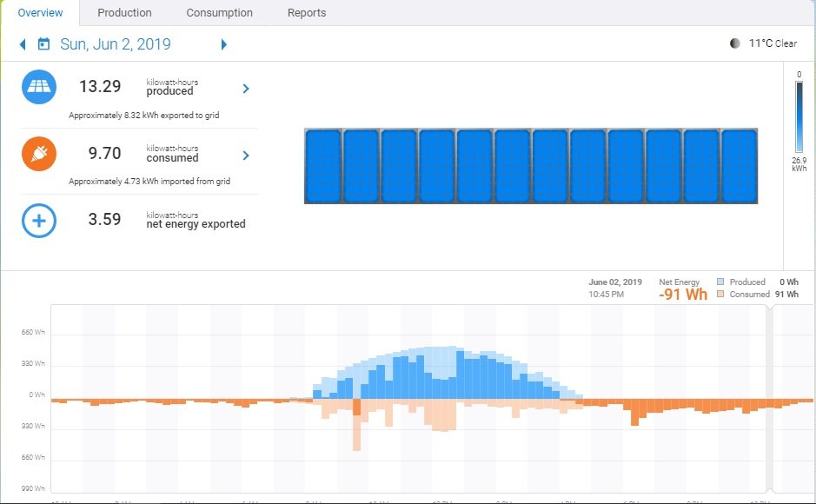Click the '0 Wh' axis label
Image resolution: width=816 pixels, height=504 pixels.
pos(37,395)
